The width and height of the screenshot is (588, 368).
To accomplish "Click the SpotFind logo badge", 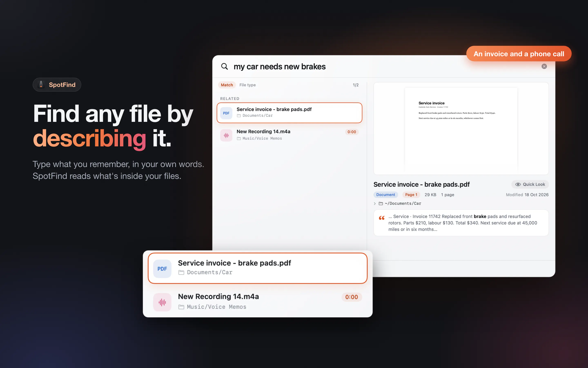I will [57, 85].
